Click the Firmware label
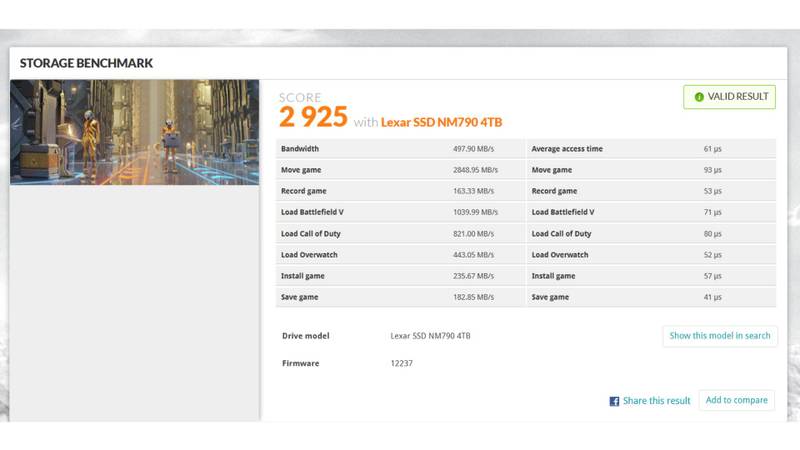 [x=300, y=363]
